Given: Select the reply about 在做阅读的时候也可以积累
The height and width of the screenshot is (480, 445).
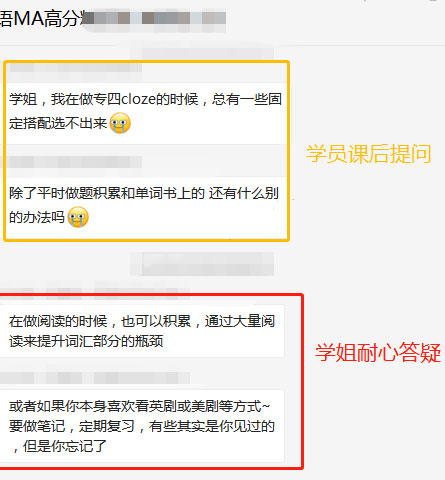Looking at the screenshot, I should pyautogui.click(x=142, y=331).
